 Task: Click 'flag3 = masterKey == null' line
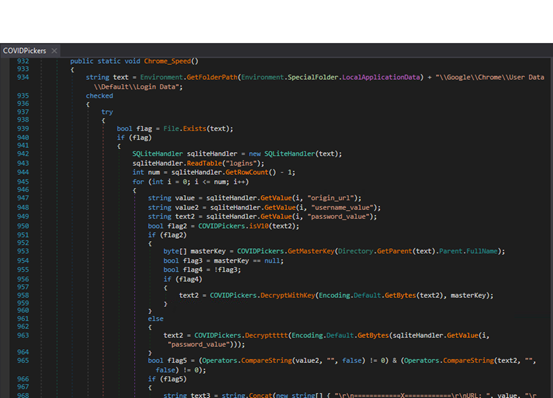233,261
